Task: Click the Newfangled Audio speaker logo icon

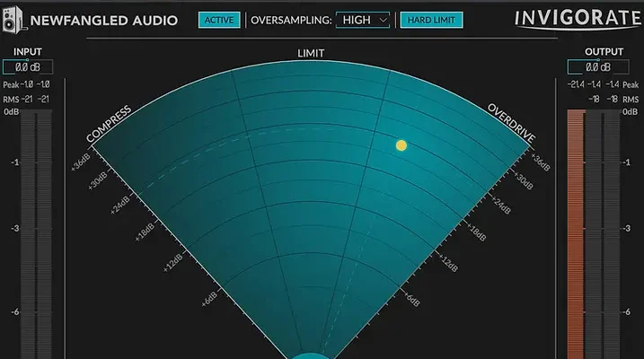Action: click(13, 18)
